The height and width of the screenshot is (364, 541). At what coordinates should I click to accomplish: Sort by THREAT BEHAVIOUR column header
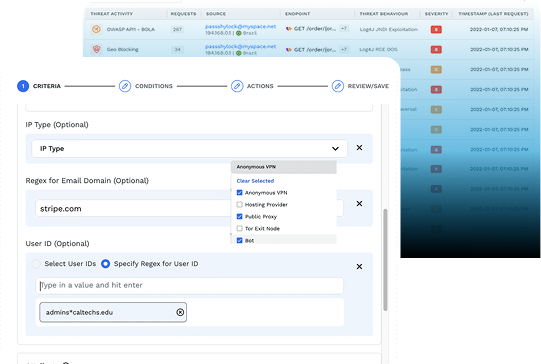(x=383, y=14)
